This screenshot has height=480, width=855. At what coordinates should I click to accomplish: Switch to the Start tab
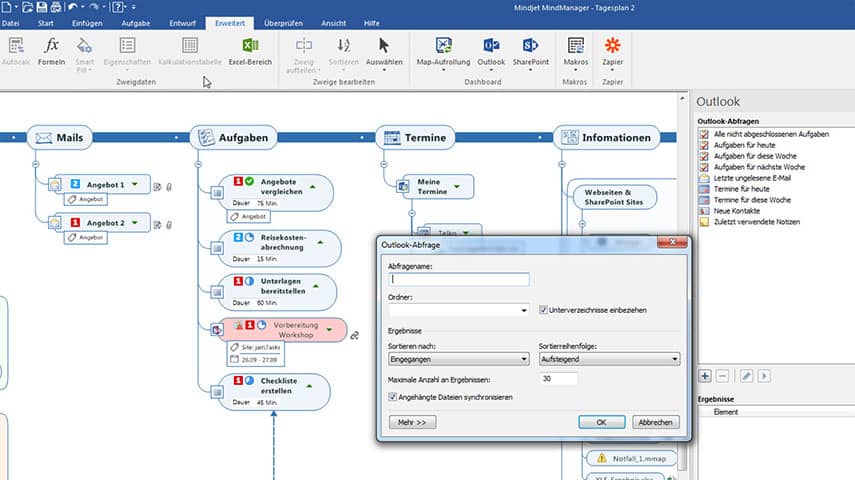(x=46, y=23)
